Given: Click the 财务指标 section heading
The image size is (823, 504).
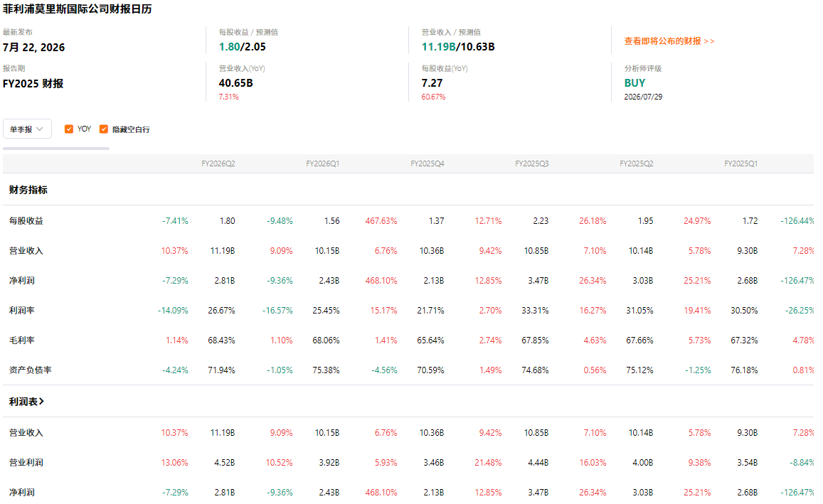Looking at the screenshot, I should pos(28,190).
